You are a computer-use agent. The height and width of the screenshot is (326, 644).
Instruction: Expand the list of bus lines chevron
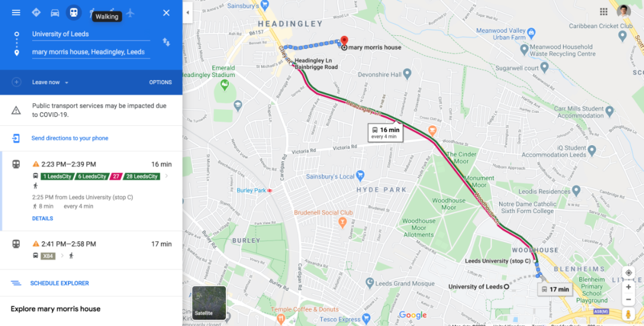point(166,176)
